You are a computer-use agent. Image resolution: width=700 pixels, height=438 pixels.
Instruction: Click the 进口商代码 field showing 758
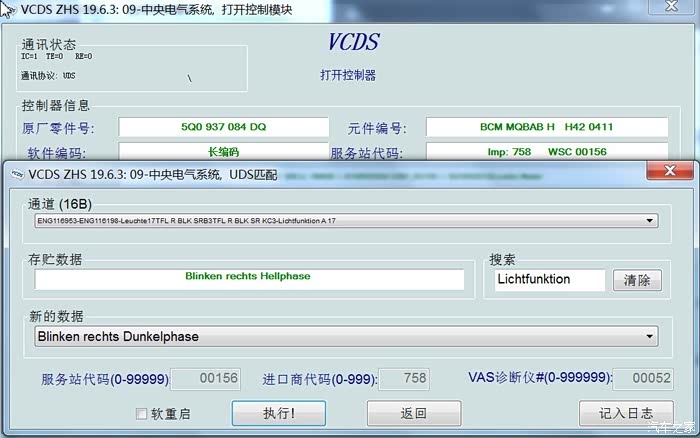pyautogui.click(x=402, y=379)
